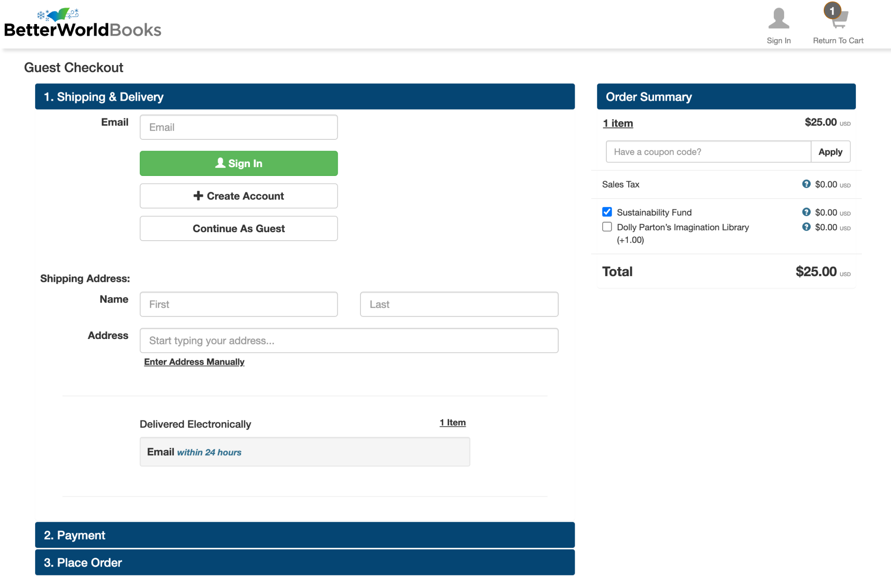Expand the 3. Place Order section
891x588 pixels.
coord(305,563)
